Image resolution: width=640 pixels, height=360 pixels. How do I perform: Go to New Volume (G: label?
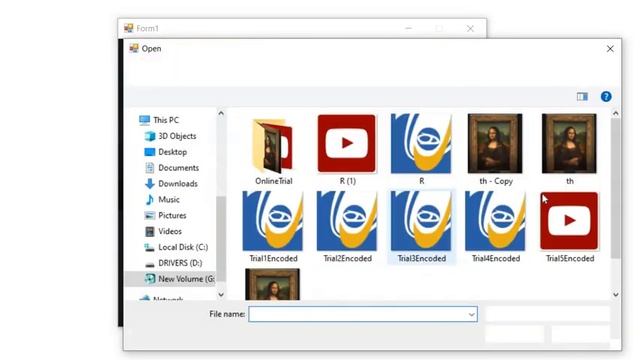pos(187,279)
